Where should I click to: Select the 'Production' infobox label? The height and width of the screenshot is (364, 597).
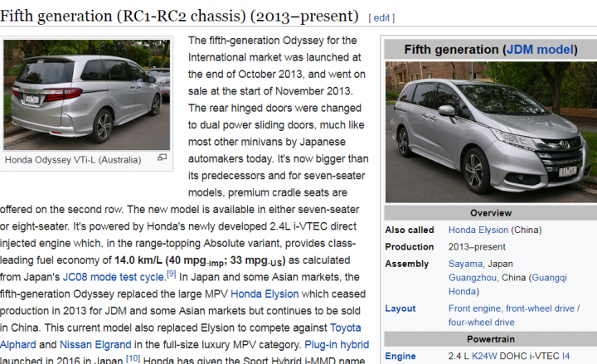click(410, 247)
